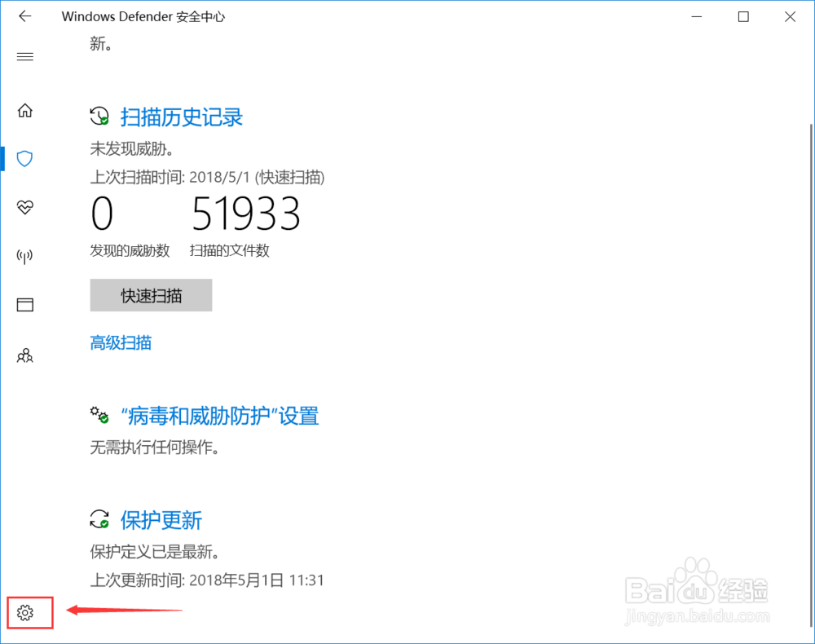Image resolution: width=815 pixels, height=644 pixels.
Task: Click the 快速扫描 button
Action: point(152,295)
